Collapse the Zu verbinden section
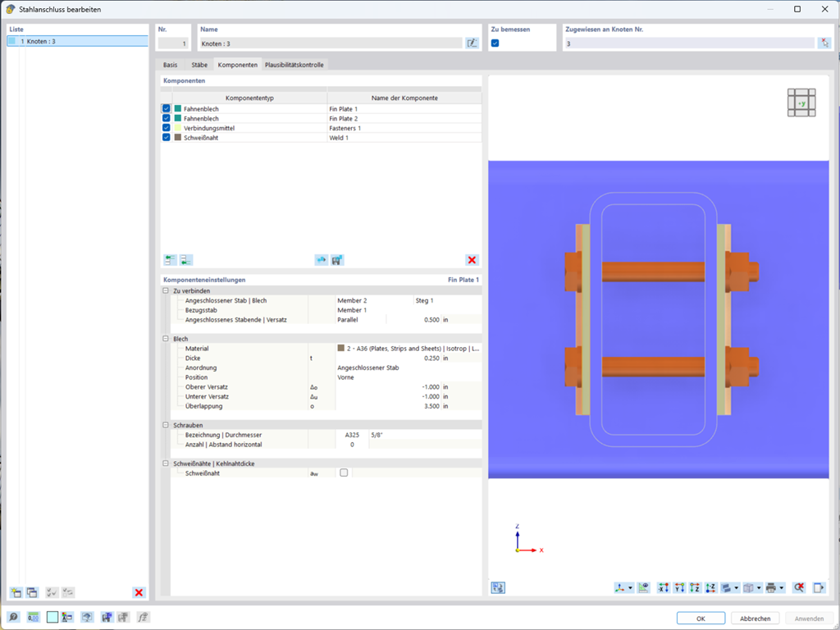This screenshot has height=630, width=840. click(166, 291)
